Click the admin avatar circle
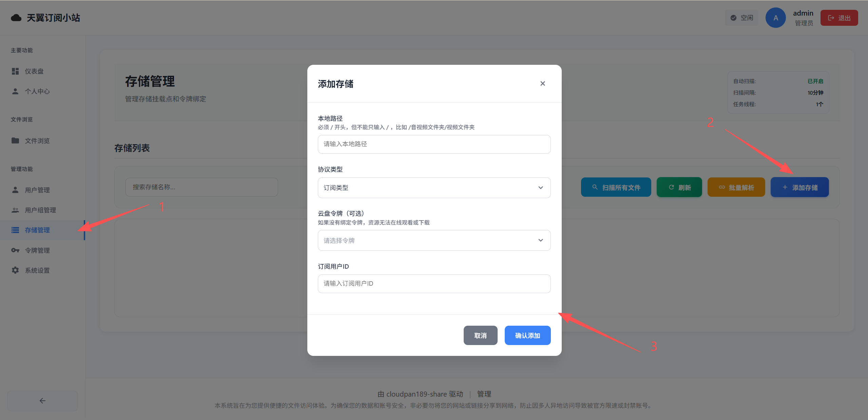 (x=775, y=18)
